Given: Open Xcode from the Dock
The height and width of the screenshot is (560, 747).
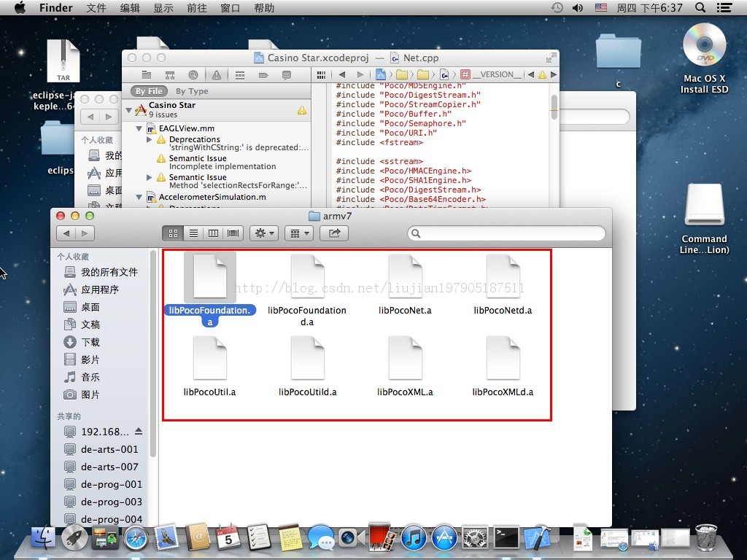Looking at the screenshot, I should [x=537, y=539].
